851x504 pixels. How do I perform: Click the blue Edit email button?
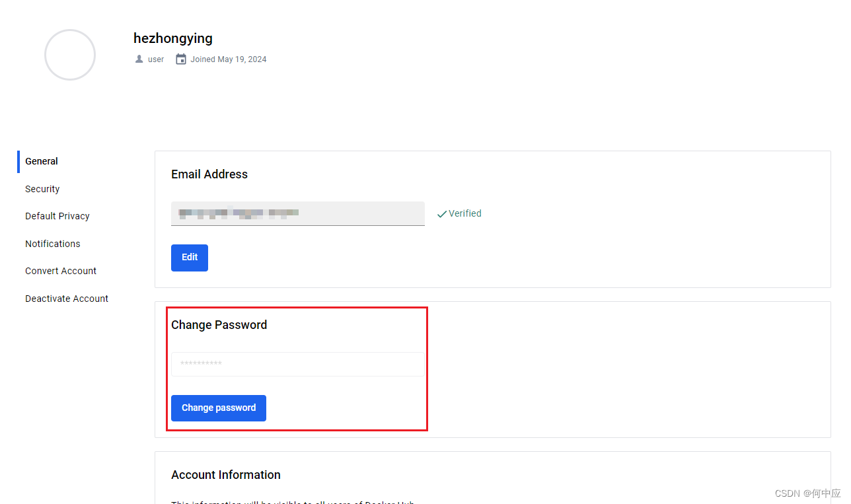(x=190, y=258)
